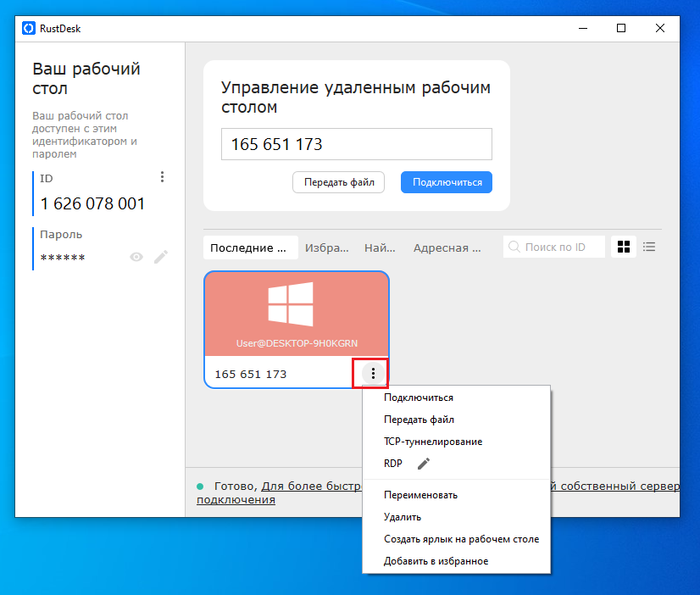Click the подключения link in status bar
This screenshot has width=700, height=595.
236,499
